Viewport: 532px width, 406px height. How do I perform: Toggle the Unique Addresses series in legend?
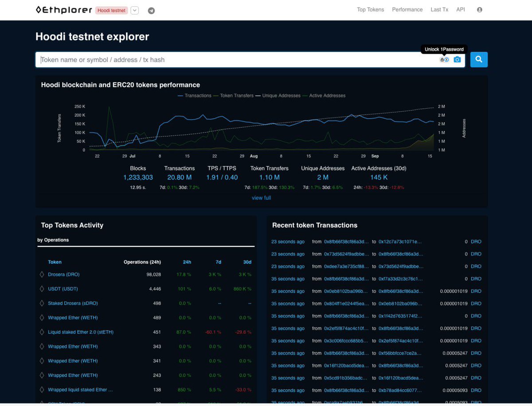click(278, 95)
